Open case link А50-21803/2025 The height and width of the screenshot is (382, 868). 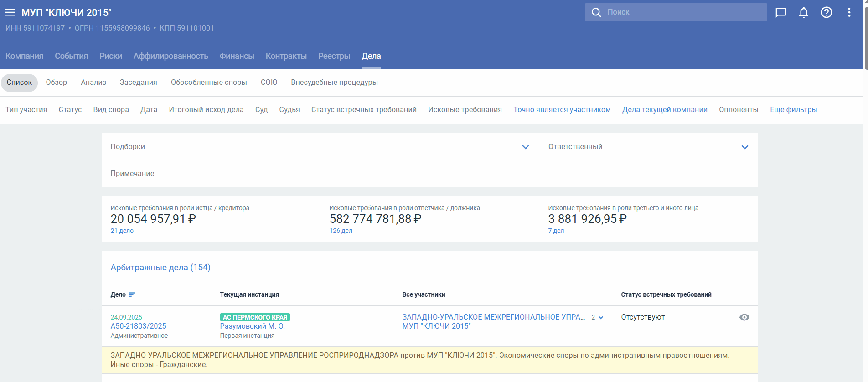(x=138, y=326)
